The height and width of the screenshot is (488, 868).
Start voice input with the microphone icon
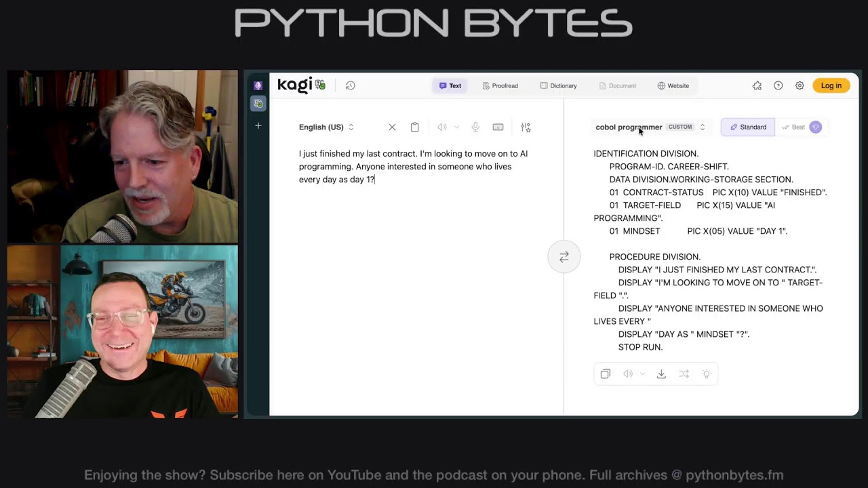click(475, 127)
